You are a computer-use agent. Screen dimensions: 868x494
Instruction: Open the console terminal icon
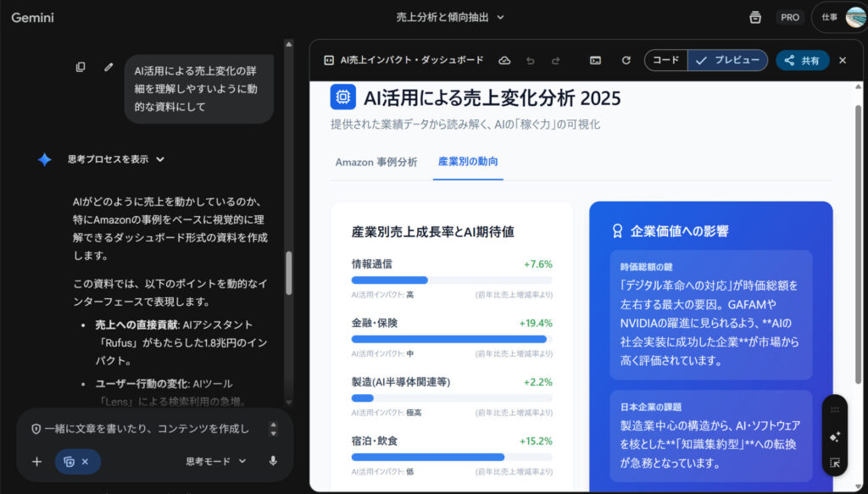(596, 60)
